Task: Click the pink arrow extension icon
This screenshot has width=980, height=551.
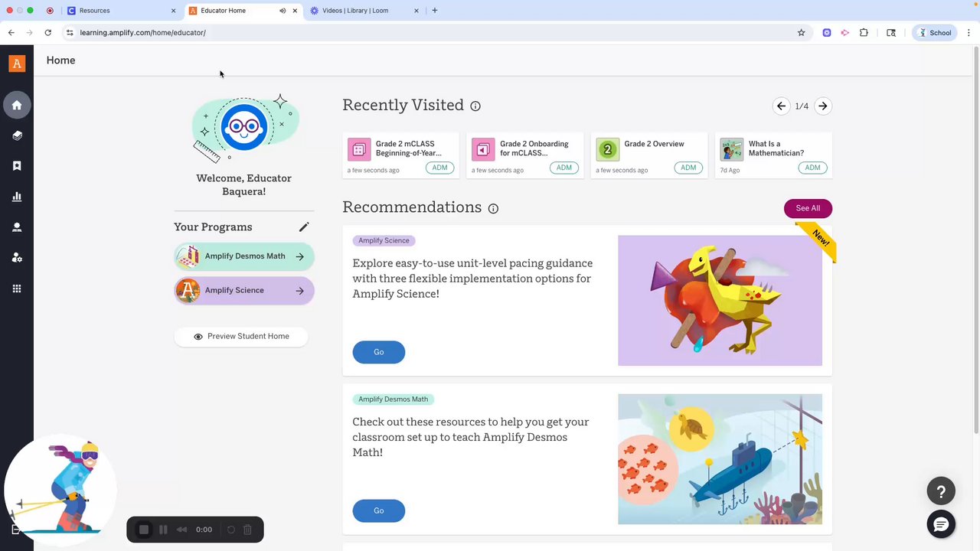Action: [x=845, y=33]
